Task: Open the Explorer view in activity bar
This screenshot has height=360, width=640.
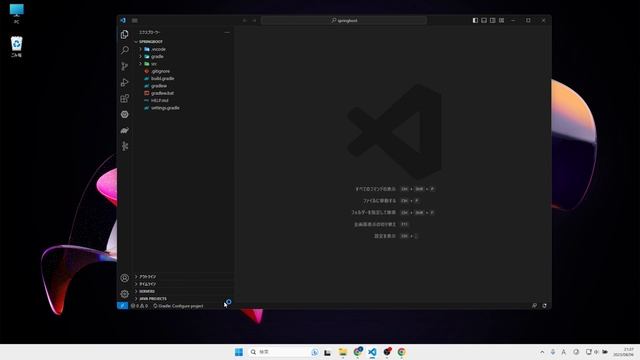Action: (124, 35)
